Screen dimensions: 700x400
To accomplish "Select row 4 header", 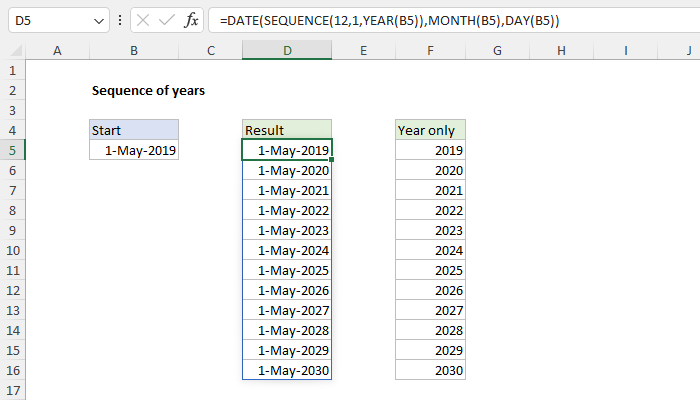I will point(12,130).
